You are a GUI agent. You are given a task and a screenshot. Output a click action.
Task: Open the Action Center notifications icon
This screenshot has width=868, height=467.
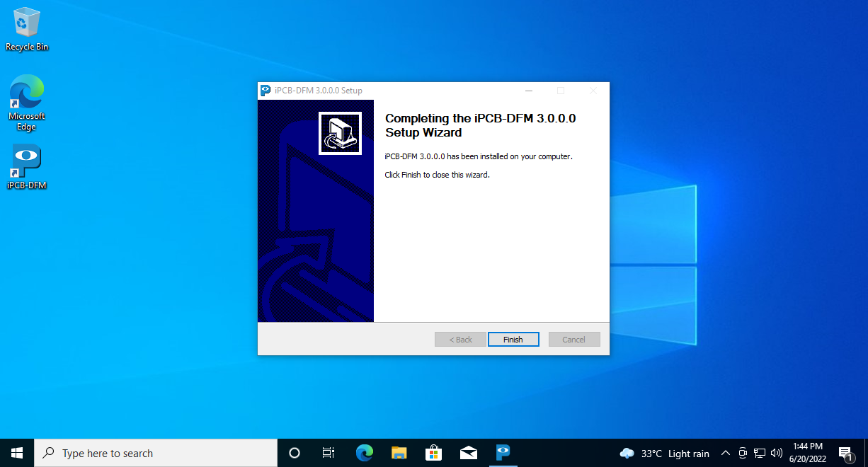pyautogui.click(x=845, y=453)
